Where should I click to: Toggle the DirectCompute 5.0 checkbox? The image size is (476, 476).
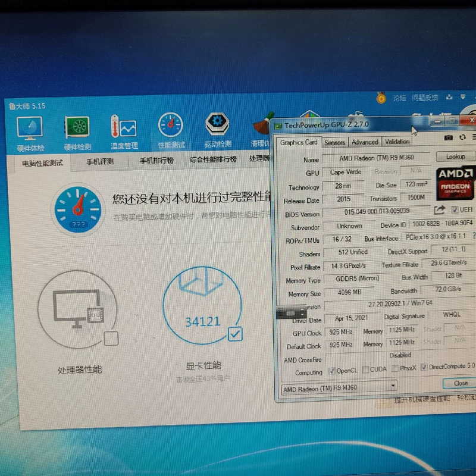[424, 367]
